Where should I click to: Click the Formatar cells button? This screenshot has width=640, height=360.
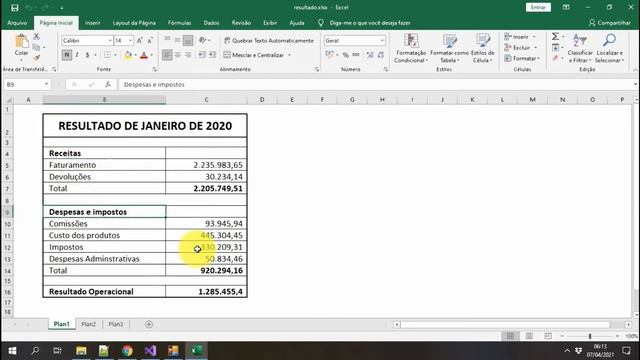pyautogui.click(x=522, y=59)
